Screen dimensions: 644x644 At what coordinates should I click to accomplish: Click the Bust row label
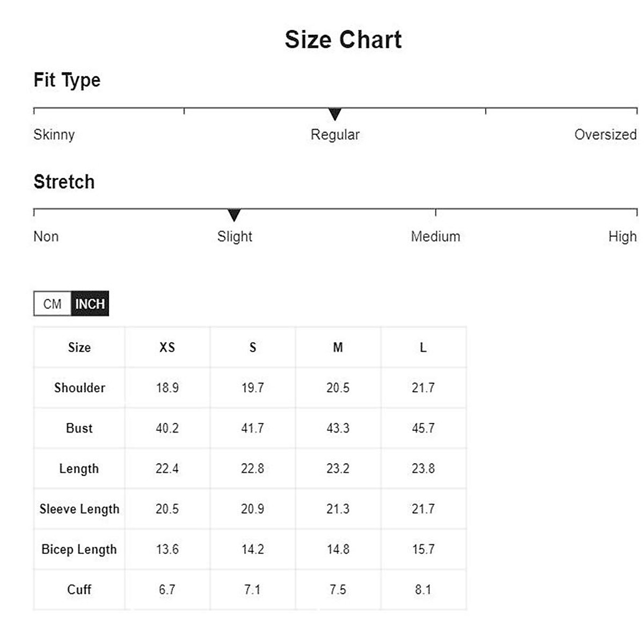pyautogui.click(x=79, y=428)
